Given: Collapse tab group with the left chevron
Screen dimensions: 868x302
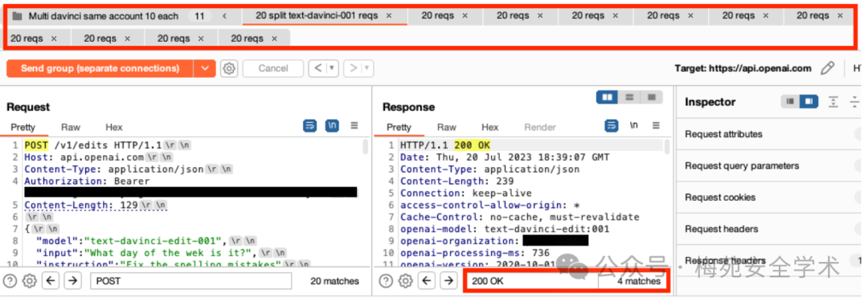Looking at the screenshot, I should point(225,16).
